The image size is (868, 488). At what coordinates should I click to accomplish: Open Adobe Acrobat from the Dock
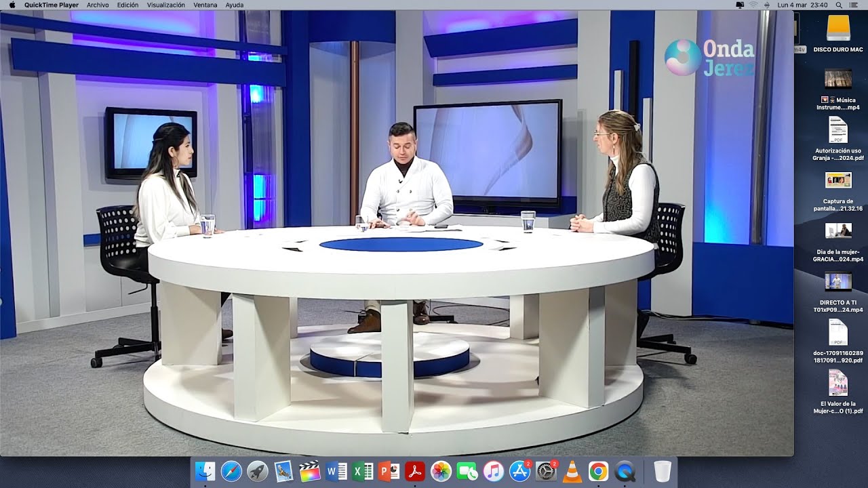tap(415, 471)
